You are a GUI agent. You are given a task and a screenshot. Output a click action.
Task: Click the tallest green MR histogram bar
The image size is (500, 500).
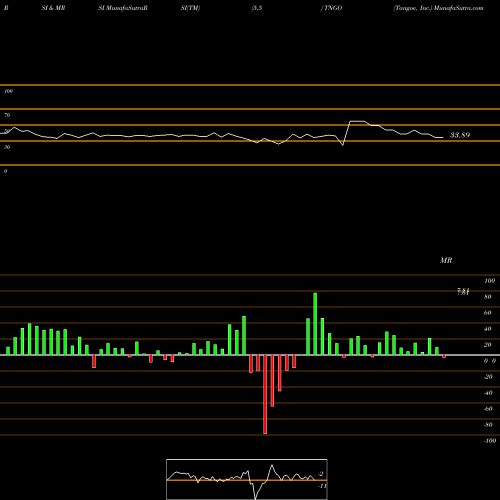coord(315,324)
